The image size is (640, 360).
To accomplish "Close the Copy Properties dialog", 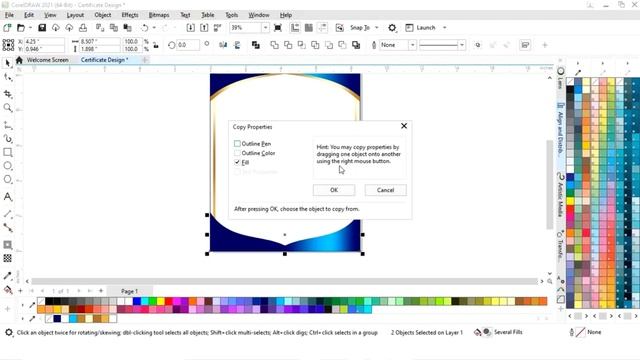I will 404,126.
